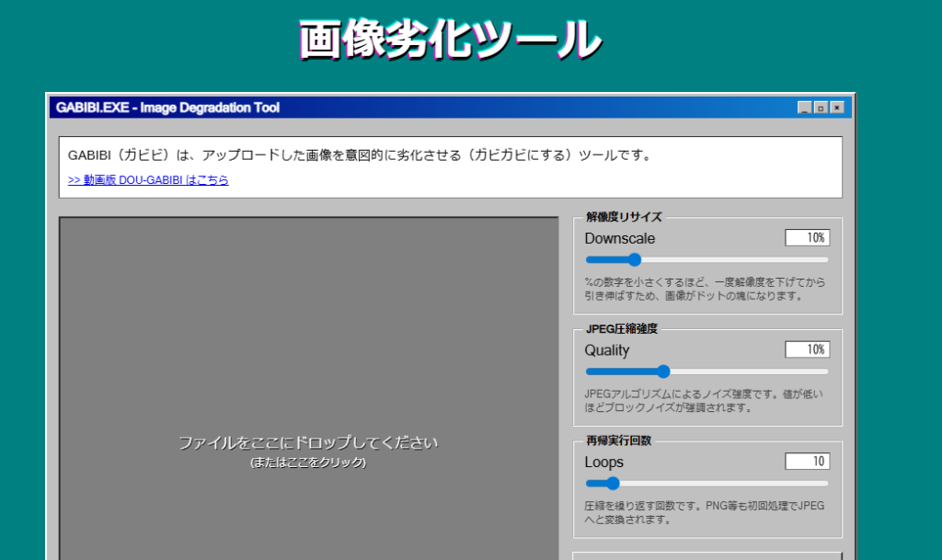
Task: Click the Downscale label text
Action: (x=620, y=238)
